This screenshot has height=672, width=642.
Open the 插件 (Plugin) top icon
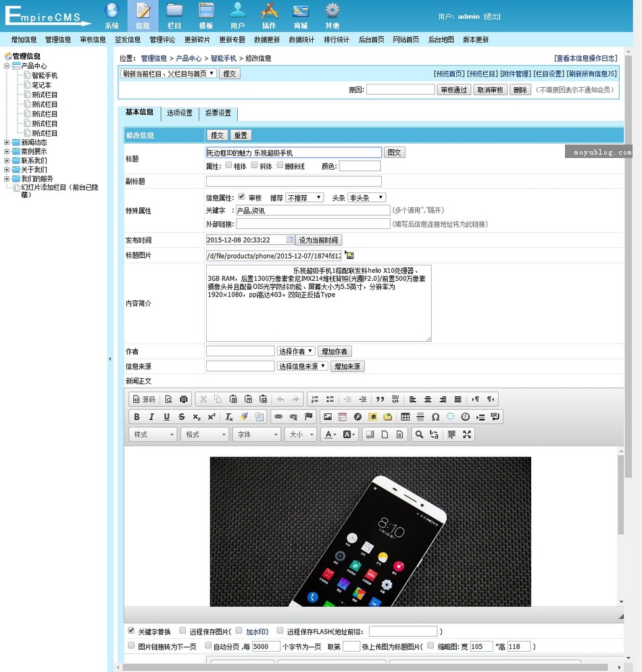pyautogui.click(x=269, y=16)
